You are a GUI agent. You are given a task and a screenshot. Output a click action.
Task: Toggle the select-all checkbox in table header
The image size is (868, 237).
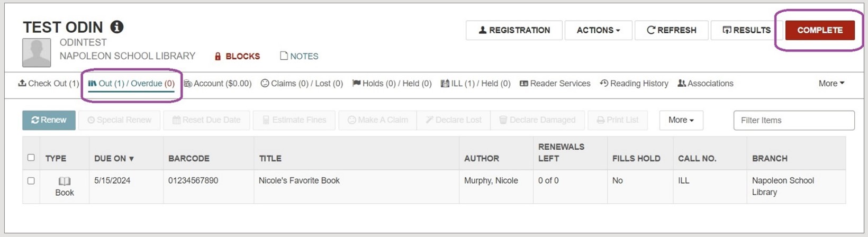tap(31, 158)
